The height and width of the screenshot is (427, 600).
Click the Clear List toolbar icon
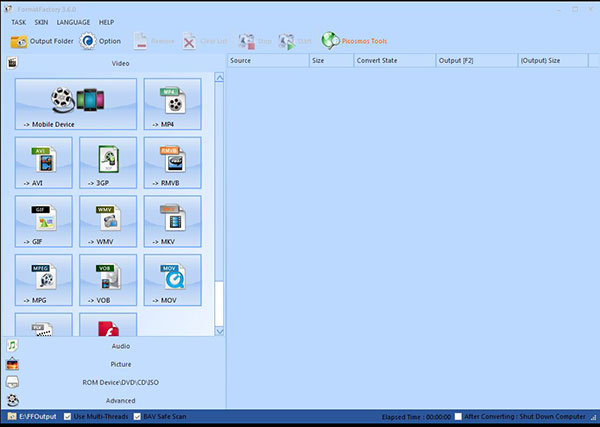(x=189, y=41)
